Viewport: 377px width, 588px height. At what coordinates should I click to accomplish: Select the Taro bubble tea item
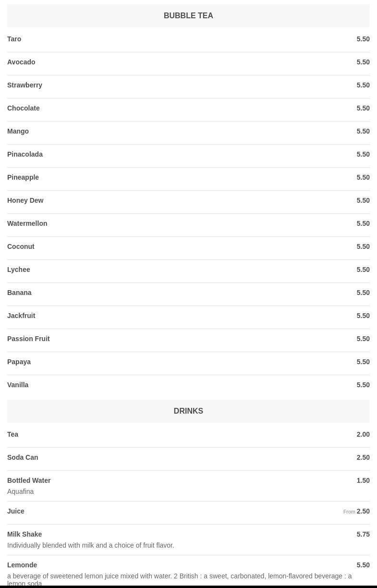188,40
